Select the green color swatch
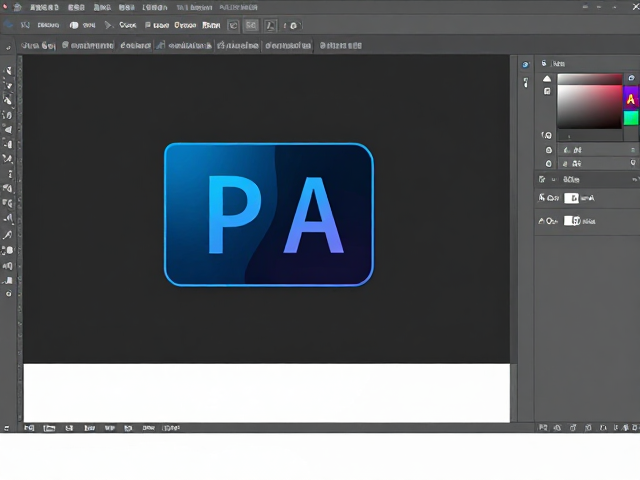640x480 pixels. coord(631,118)
